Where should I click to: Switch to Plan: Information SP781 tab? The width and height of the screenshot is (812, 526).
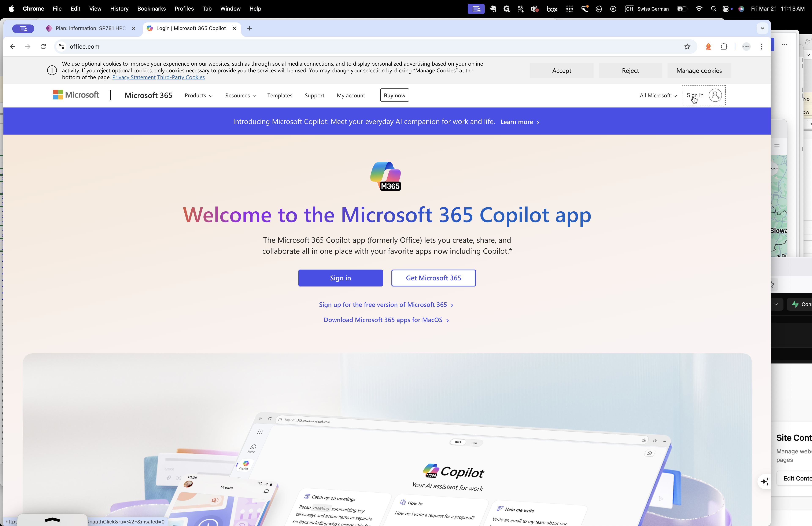91,28
